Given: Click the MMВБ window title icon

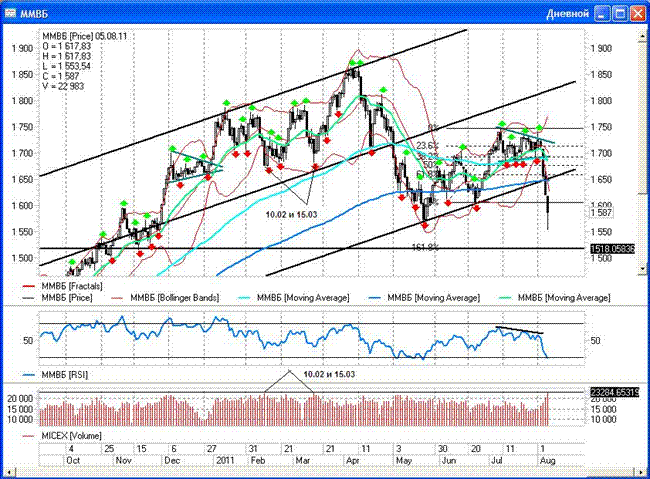Looking at the screenshot, I should pos(10,13).
